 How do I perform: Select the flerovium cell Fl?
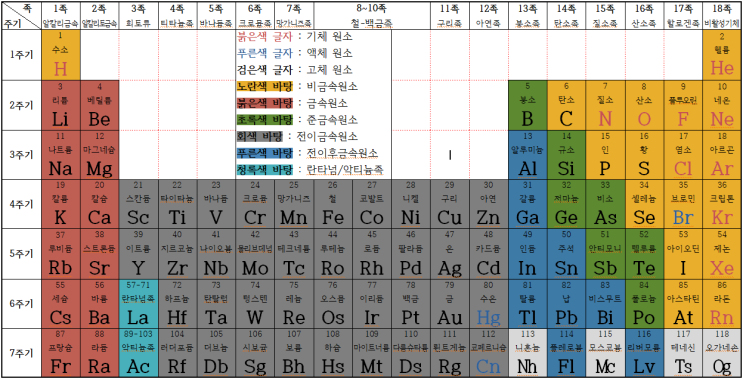click(567, 353)
